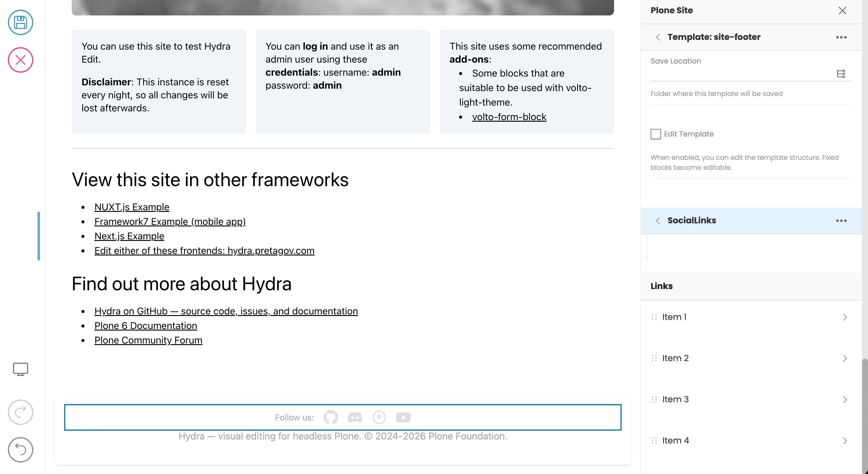Open the desktop viewport preview icon
Viewport: 868px width, 474px height.
point(21,369)
